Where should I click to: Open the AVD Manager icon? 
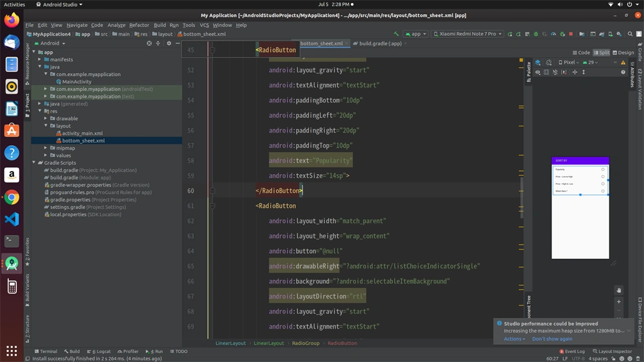[x=610, y=34]
